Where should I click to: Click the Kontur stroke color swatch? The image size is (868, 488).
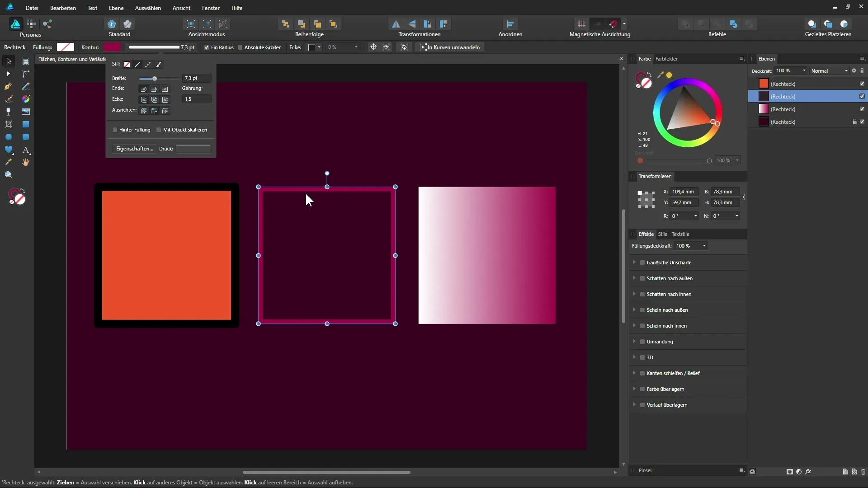pos(112,47)
